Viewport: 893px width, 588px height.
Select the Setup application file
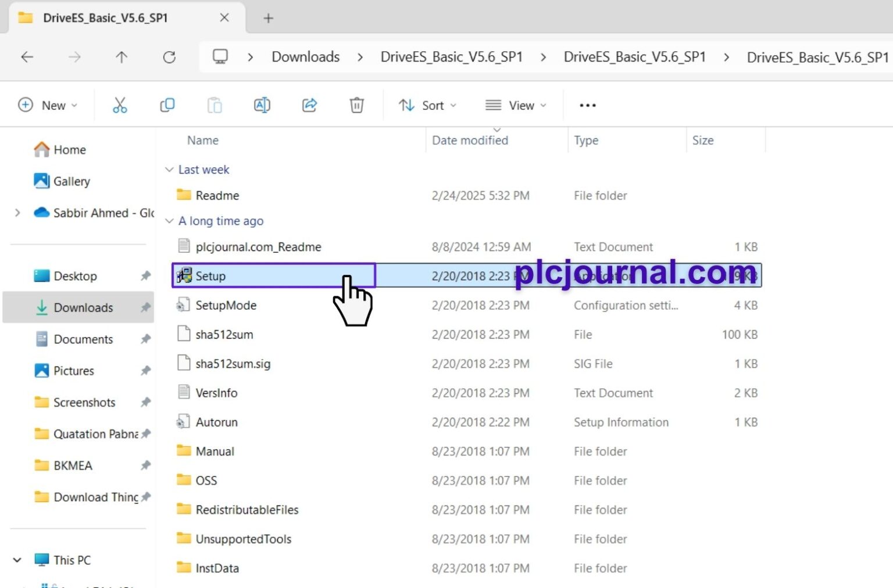point(466,276)
